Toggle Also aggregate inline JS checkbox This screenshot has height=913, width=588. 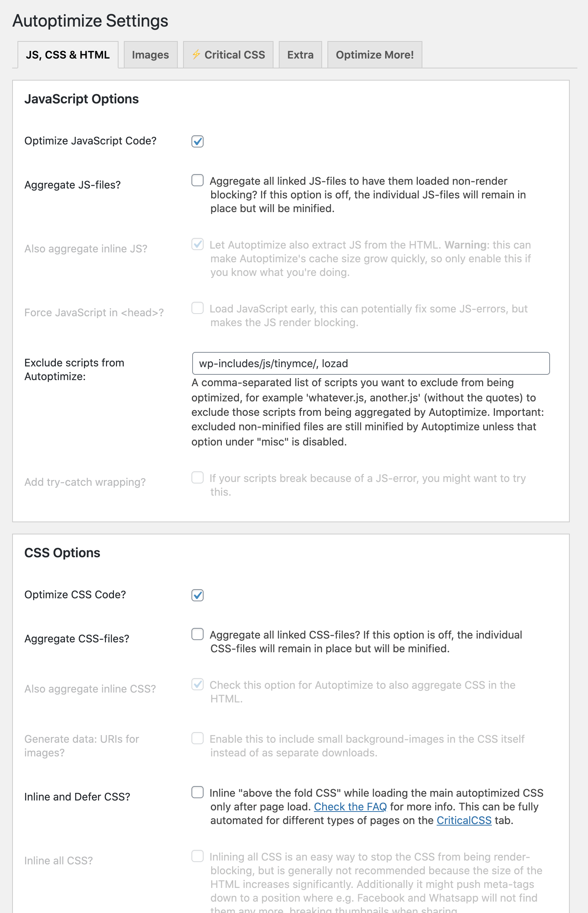[x=198, y=244]
